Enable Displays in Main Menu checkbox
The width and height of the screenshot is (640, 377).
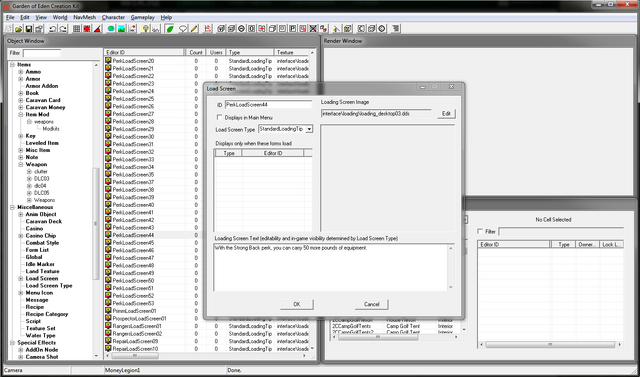pyautogui.click(x=220, y=118)
